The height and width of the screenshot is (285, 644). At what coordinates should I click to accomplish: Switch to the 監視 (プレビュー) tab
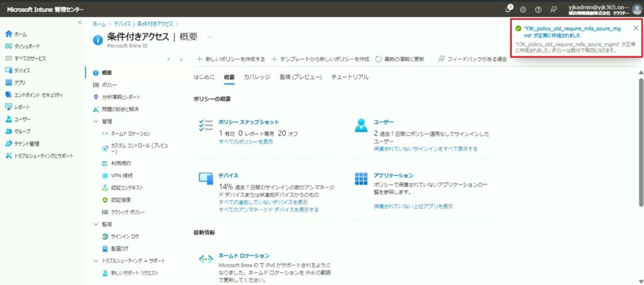click(301, 77)
